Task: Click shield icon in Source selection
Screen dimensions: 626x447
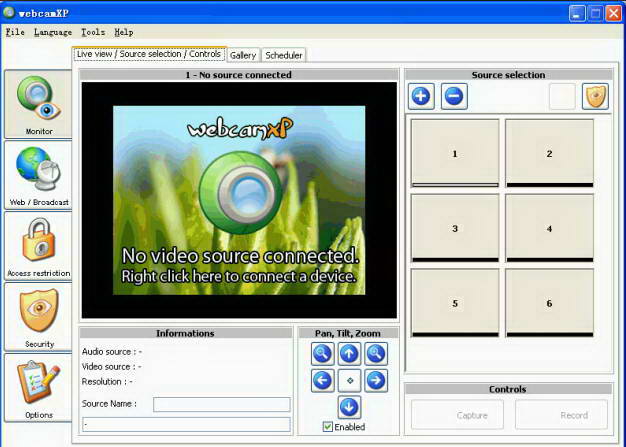Action: (x=595, y=96)
